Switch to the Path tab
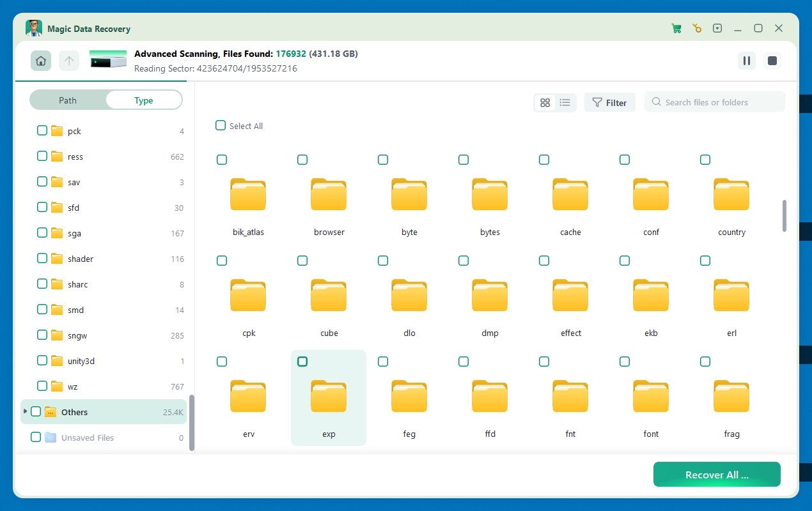Screen dimensions: 812x511 coord(67,100)
